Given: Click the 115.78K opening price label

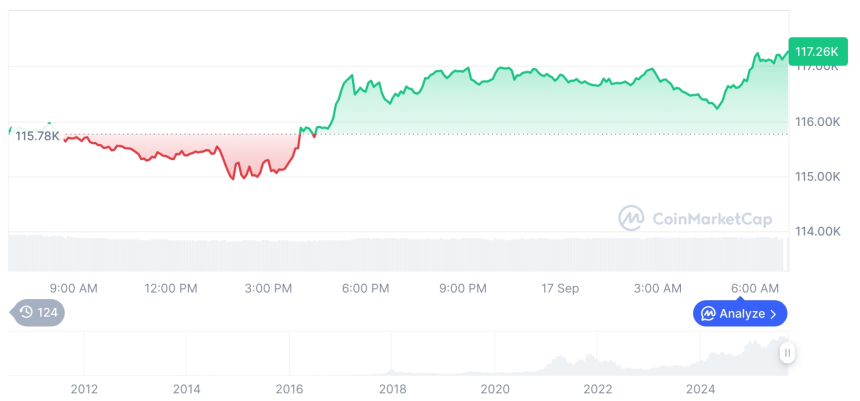Looking at the screenshot, I should (37, 136).
